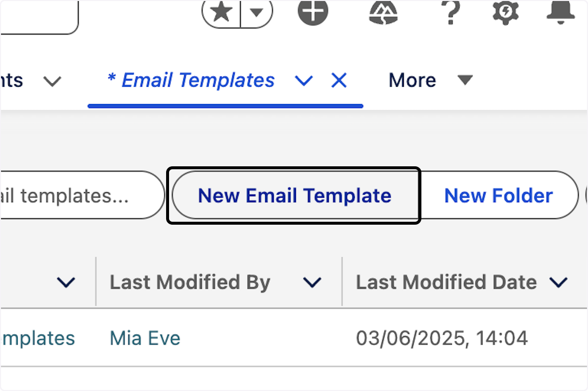Click the New Folder button
The height and width of the screenshot is (391, 588).
(498, 195)
